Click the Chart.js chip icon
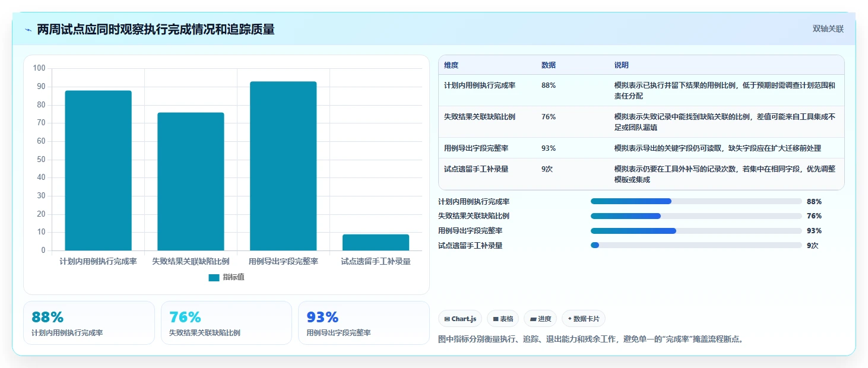The image size is (868, 368). [x=447, y=319]
